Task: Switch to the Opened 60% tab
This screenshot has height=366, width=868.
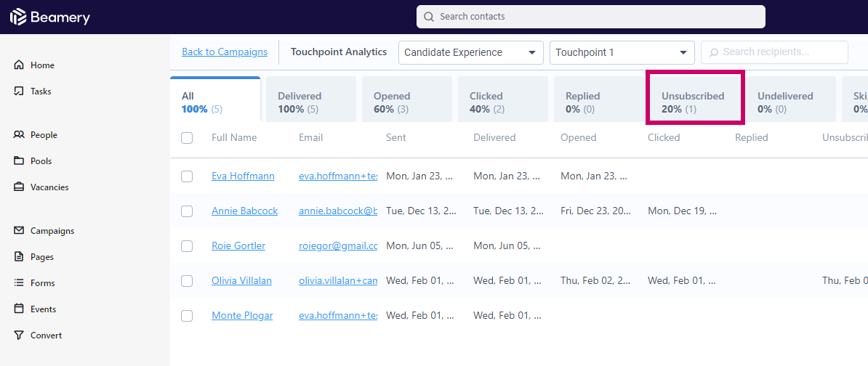Action: point(407,99)
